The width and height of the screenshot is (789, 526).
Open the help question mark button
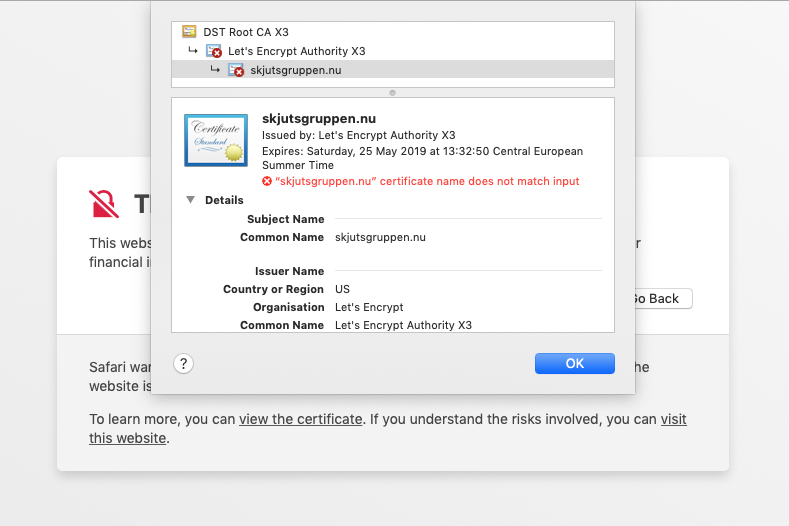[x=184, y=363]
